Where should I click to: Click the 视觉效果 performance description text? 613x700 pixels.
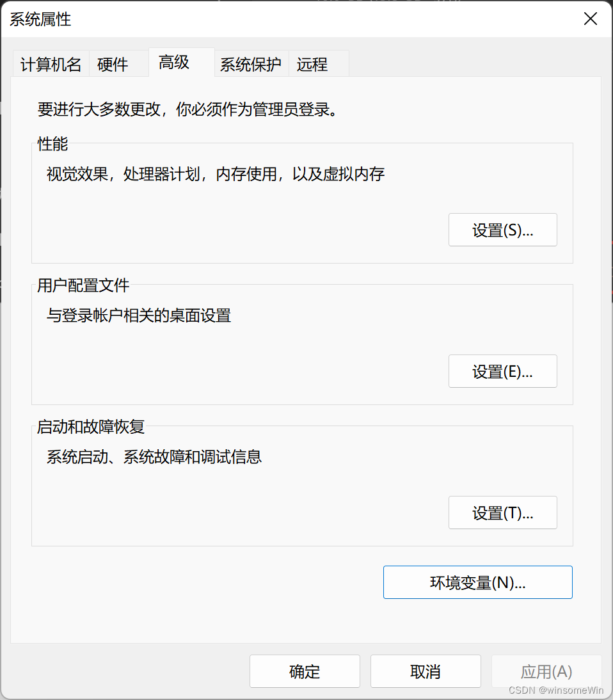pyautogui.click(x=216, y=174)
